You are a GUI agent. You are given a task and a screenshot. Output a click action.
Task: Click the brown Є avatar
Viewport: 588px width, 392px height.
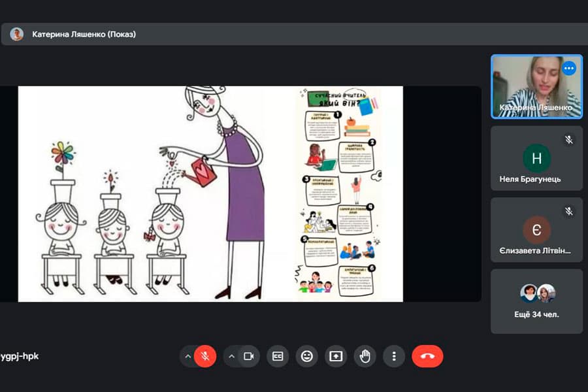(536, 229)
